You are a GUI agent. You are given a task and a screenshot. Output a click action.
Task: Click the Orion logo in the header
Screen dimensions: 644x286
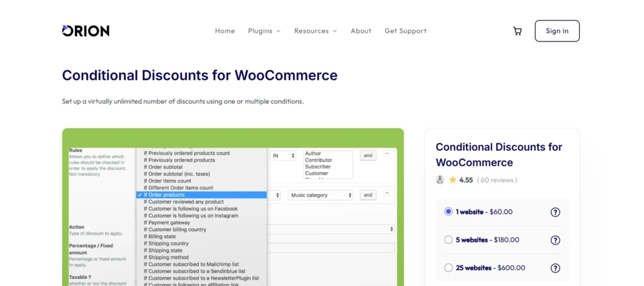pyautogui.click(x=86, y=31)
